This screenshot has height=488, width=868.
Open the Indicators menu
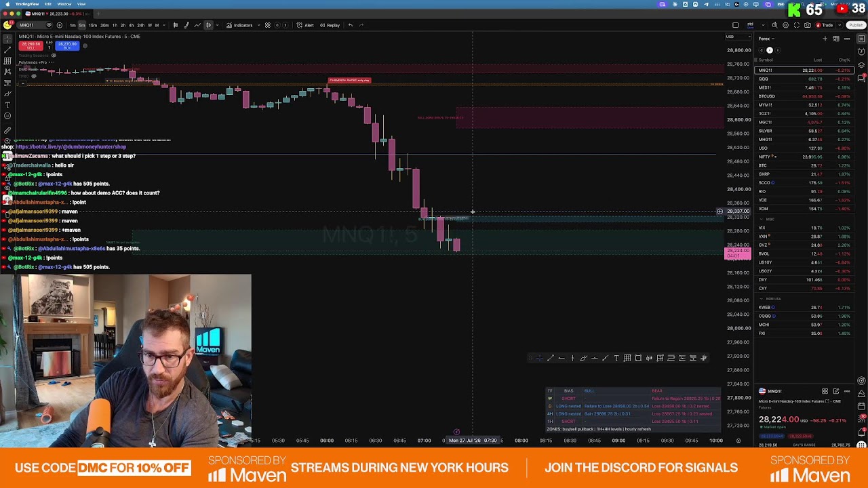[240, 25]
